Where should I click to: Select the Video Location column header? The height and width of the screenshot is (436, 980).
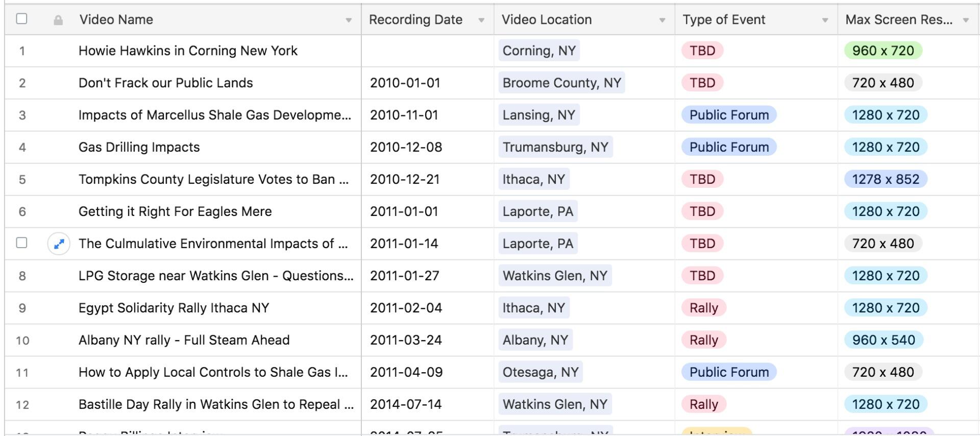546,20
